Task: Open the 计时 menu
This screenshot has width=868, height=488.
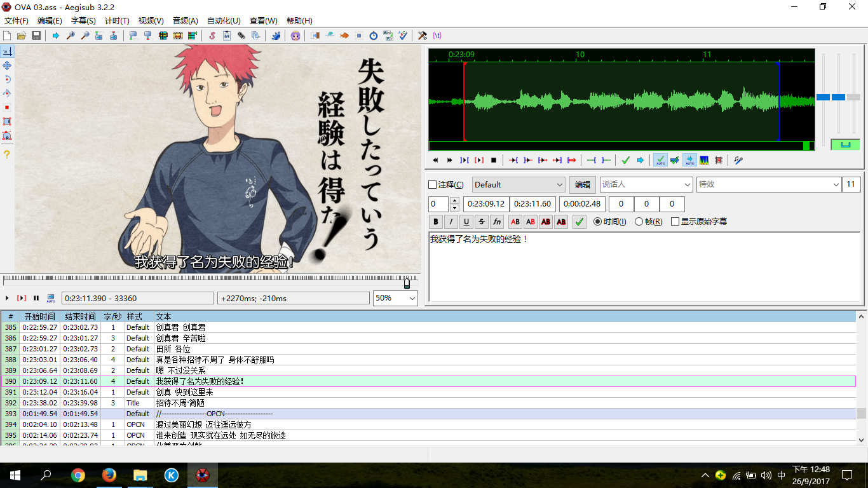Action: [117, 21]
